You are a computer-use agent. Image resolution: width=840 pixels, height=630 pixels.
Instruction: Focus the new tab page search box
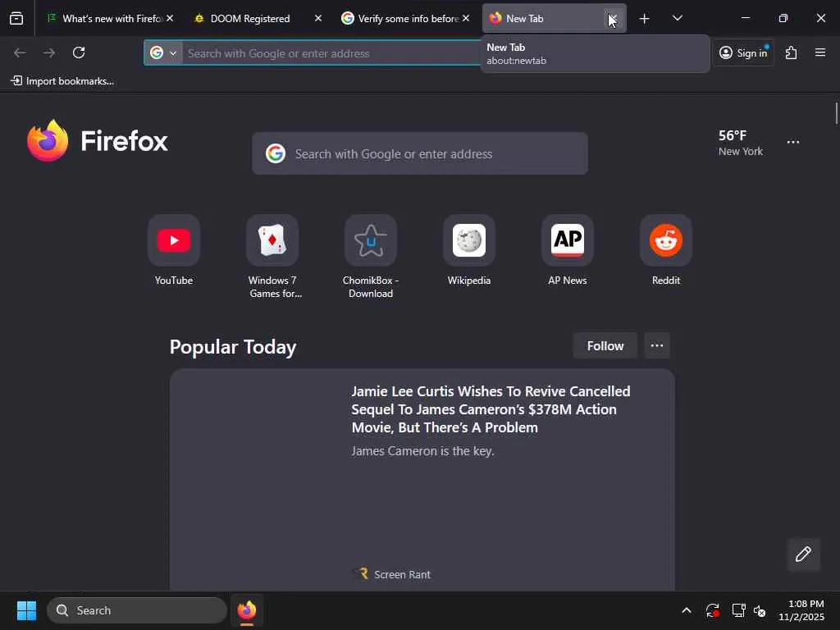click(420, 153)
